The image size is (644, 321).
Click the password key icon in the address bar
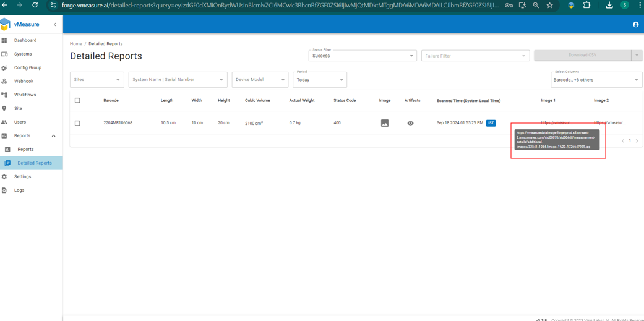509,5
